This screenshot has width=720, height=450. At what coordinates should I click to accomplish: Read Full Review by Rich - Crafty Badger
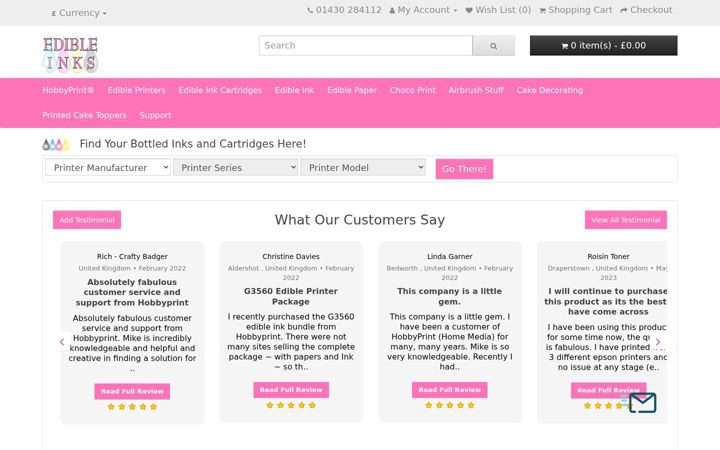coord(132,391)
